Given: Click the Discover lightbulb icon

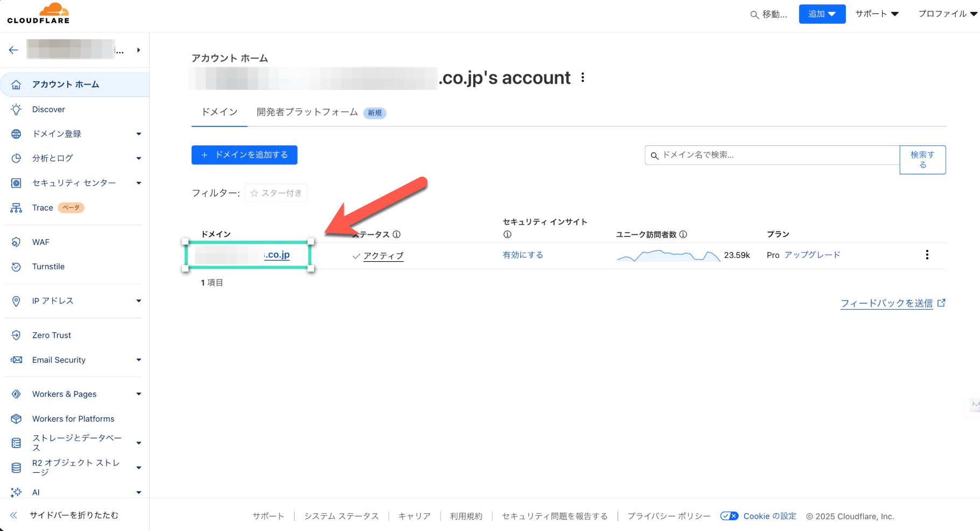Looking at the screenshot, I should pos(16,109).
